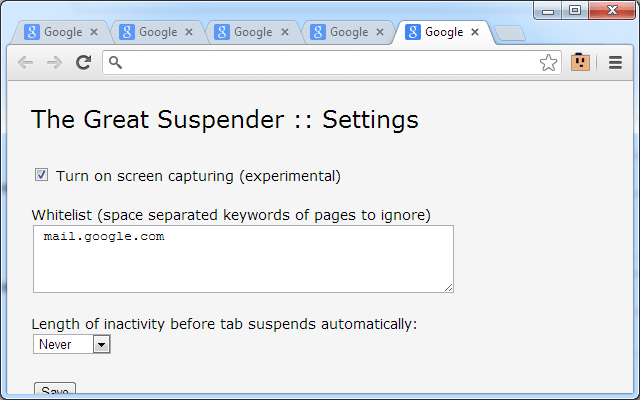
Task: Open the Chrome hamburger menu
Action: (x=615, y=62)
